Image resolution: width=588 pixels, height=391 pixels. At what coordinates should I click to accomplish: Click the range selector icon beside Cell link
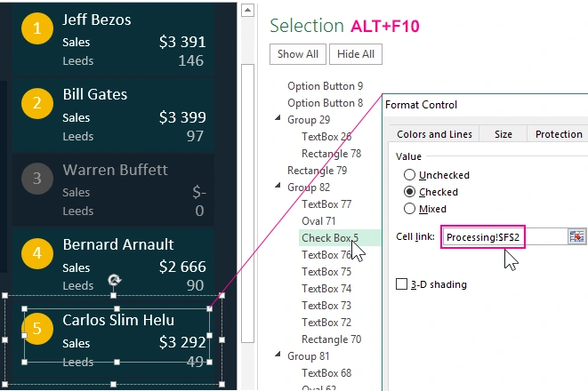click(x=576, y=236)
